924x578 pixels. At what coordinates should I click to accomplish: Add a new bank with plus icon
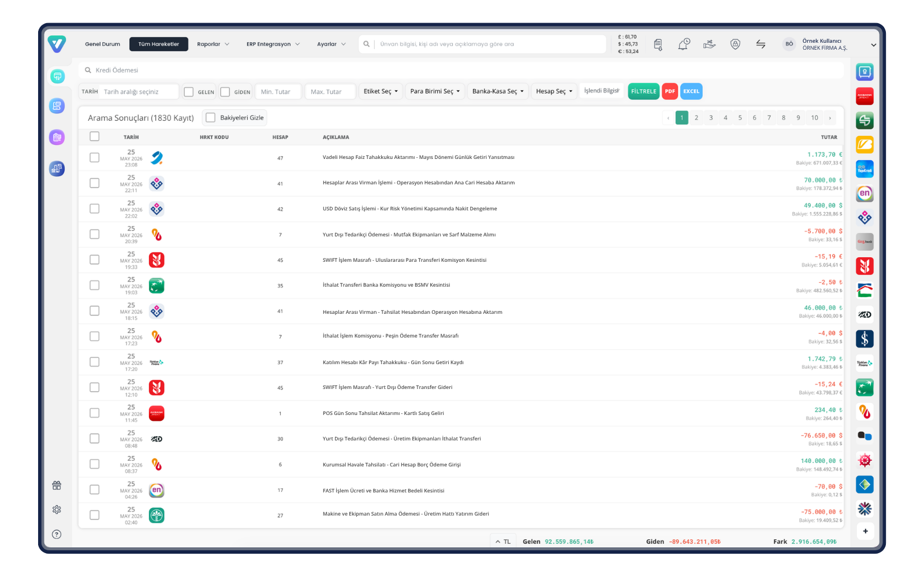tap(865, 531)
